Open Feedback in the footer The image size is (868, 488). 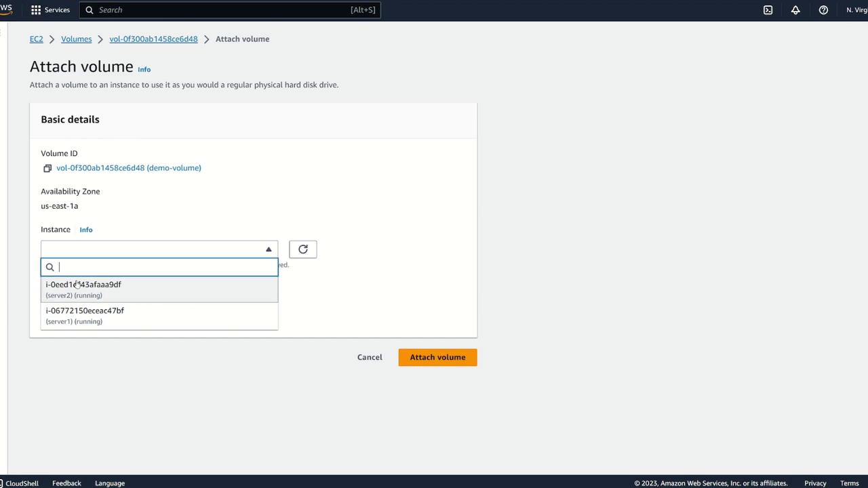tap(66, 483)
